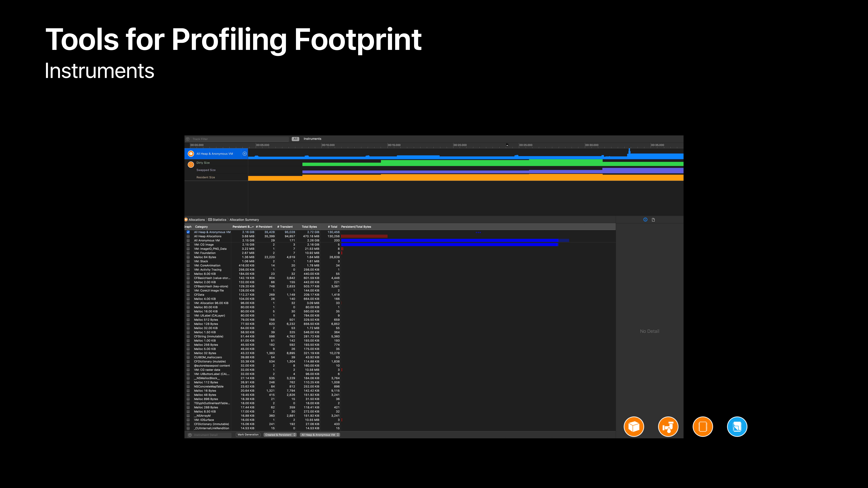Open the Statistics breadcrumb menu

click(x=217, y=220)
